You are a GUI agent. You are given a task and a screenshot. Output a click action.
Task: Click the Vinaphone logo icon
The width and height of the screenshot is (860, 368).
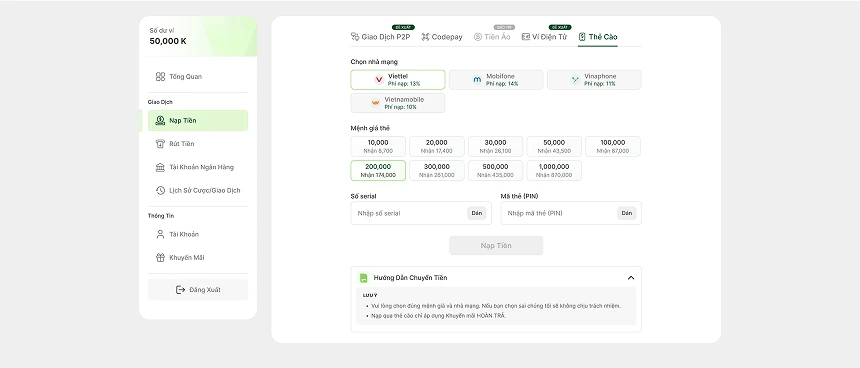click(x=575, y=80)
